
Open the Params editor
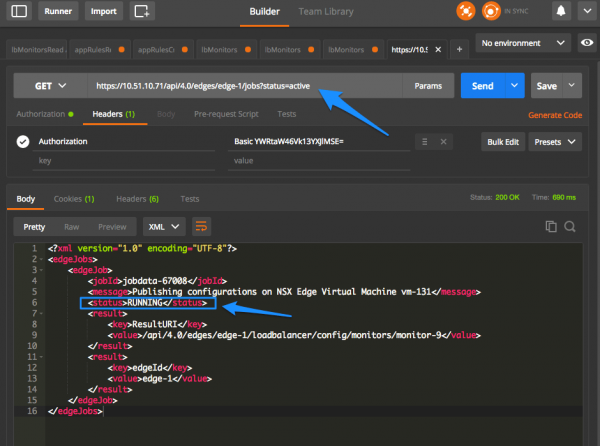click(x=428, y=86)
